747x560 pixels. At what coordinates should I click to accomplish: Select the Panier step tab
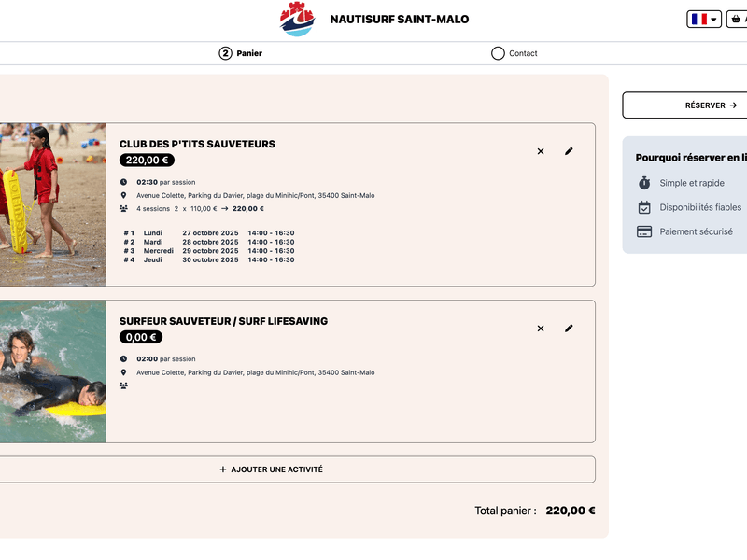(x=248, y=53)
